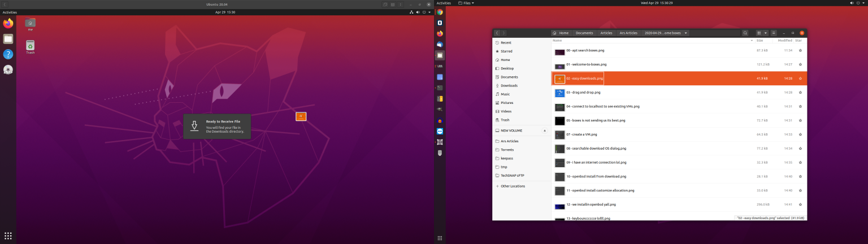This screenshot has height=244, width=868.
Task: Open Show Applications in the host dock
Action: [x=440, y=238]
